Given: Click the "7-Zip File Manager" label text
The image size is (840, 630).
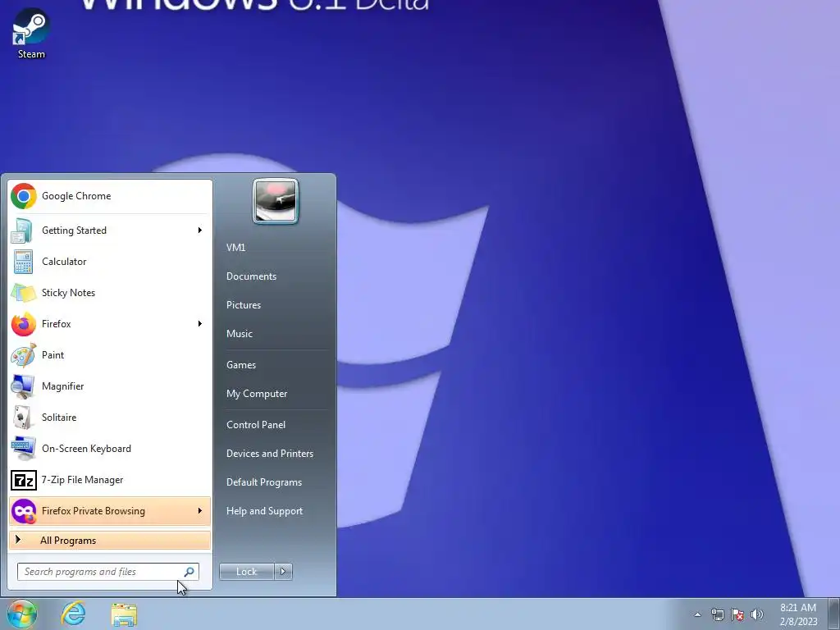Looking at the screenshot, I should tap(82, 480).
